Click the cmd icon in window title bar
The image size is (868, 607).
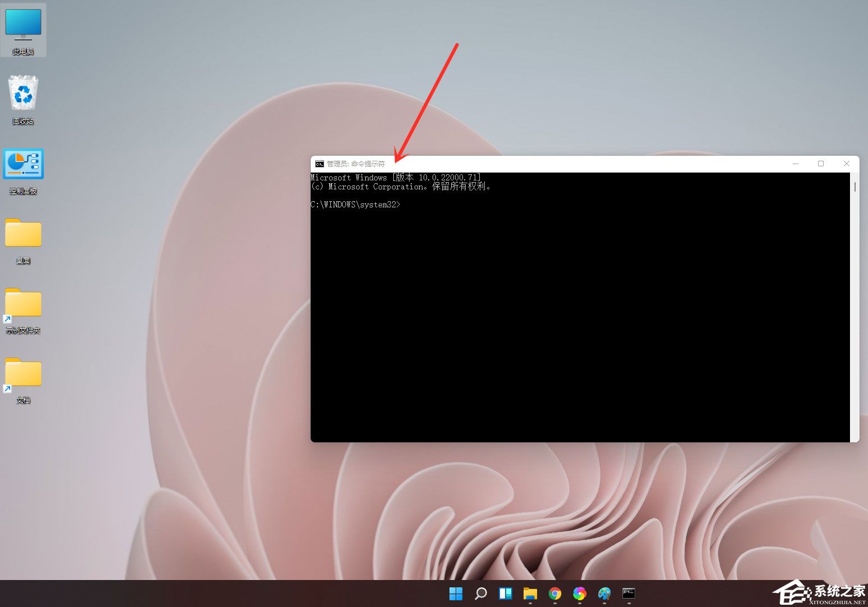[319, 164]
